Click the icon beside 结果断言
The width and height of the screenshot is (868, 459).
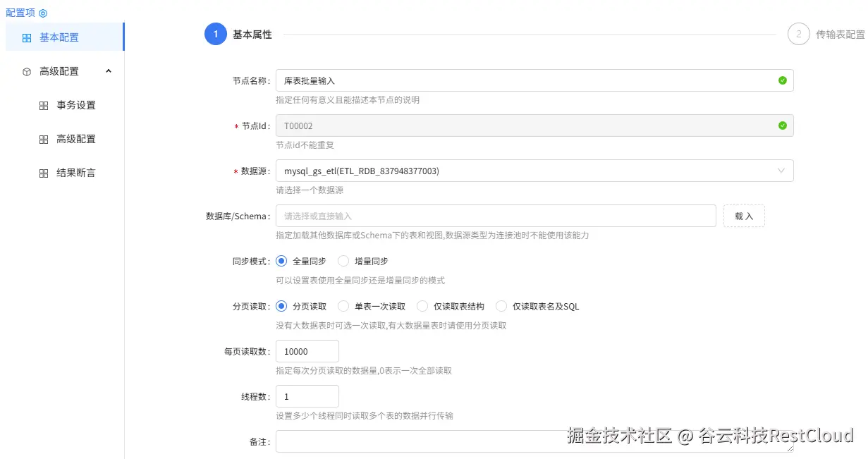point(43,173)
